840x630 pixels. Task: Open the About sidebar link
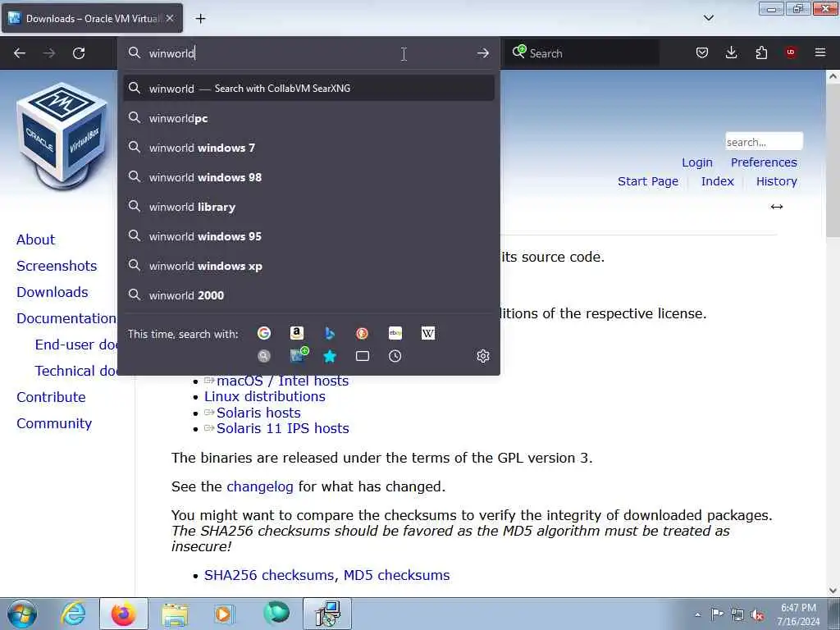click(35, 240)
